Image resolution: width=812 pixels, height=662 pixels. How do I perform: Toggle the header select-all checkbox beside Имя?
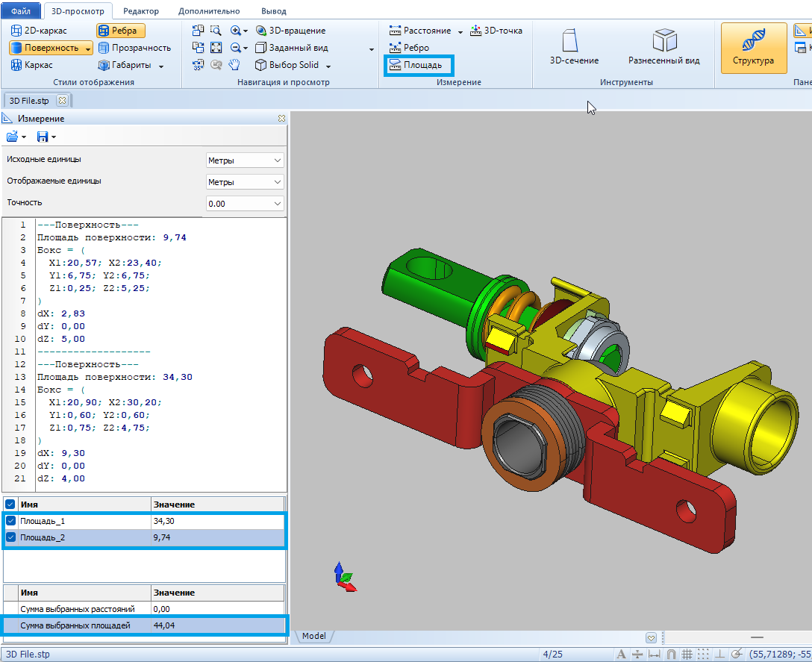[10, 505]
